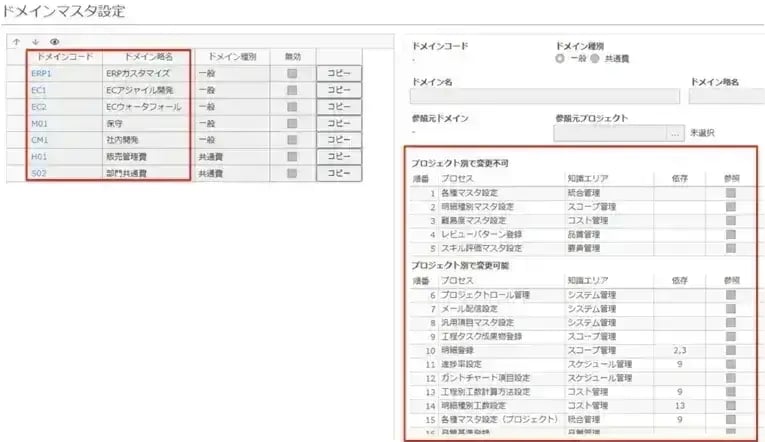Check 無効 checkbox for ERP1 row
Viewport: 765px width, 442px height.
(x=292, y=73)
